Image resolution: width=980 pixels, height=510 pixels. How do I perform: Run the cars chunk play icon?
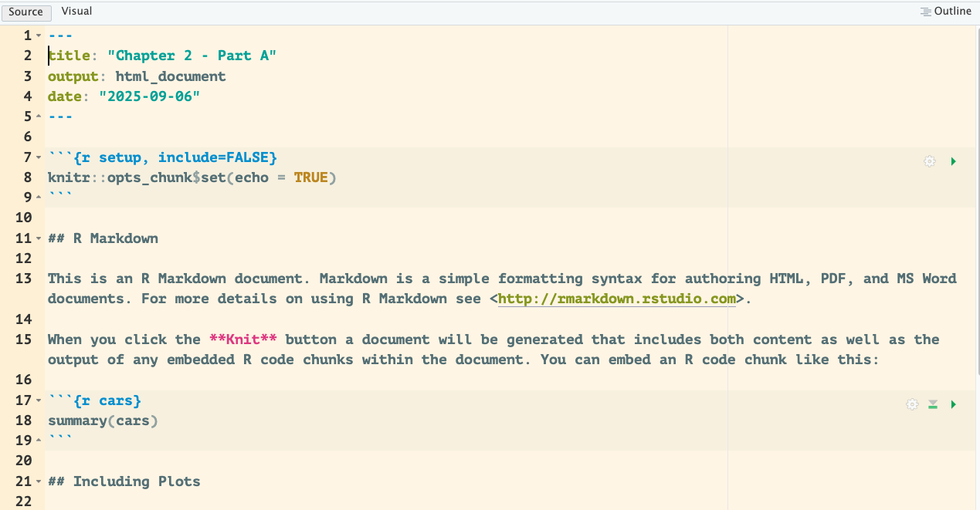click(954, 404)
